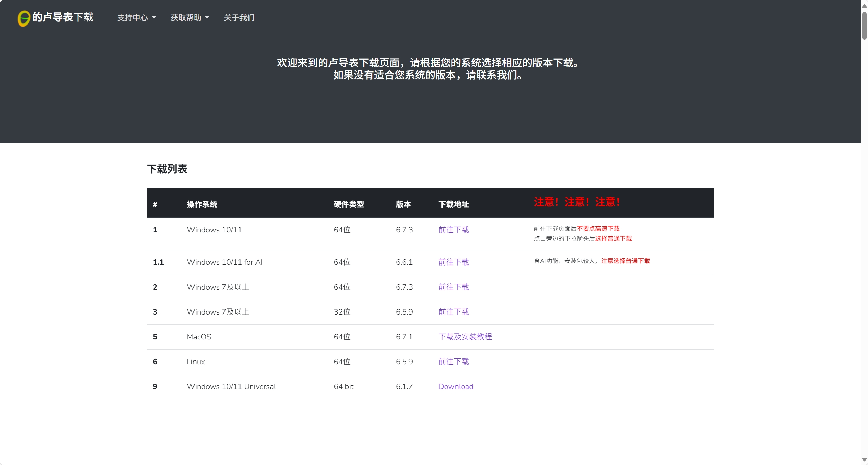Click 前往下载 for Windows 10/11 6.7.3
The image size is (868, 465).
coord(453,230)
